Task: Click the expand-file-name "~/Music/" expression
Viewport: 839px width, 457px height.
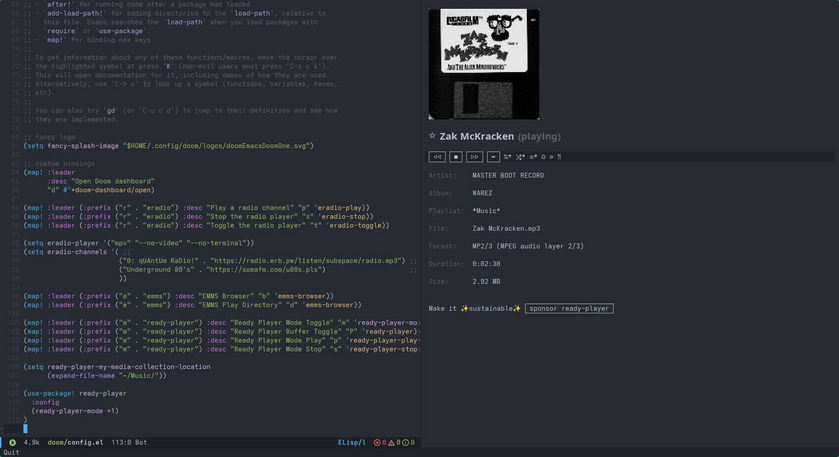Action: coord(107,376)
